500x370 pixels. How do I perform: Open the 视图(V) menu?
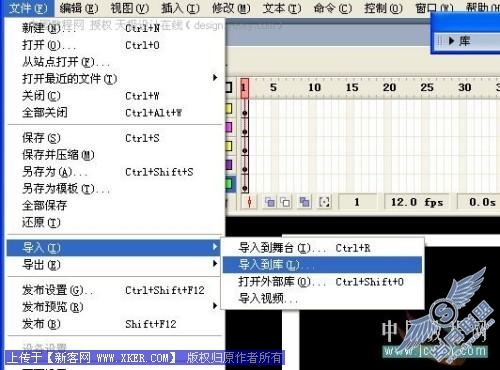130,8
